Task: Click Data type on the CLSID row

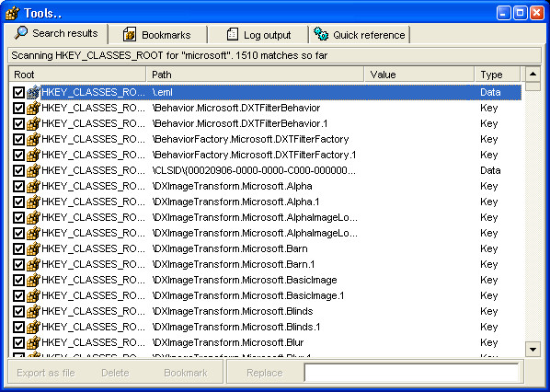Action: [x=490, y=170]
